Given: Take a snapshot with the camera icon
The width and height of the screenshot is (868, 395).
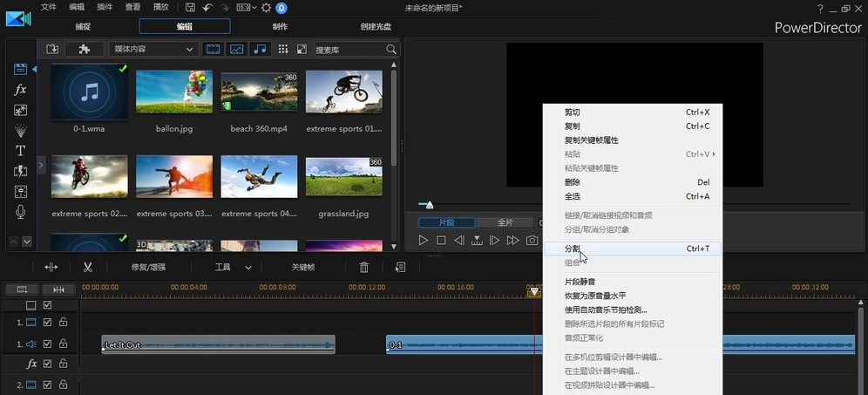Looking at the screenshot, I should tap(532, 240).
